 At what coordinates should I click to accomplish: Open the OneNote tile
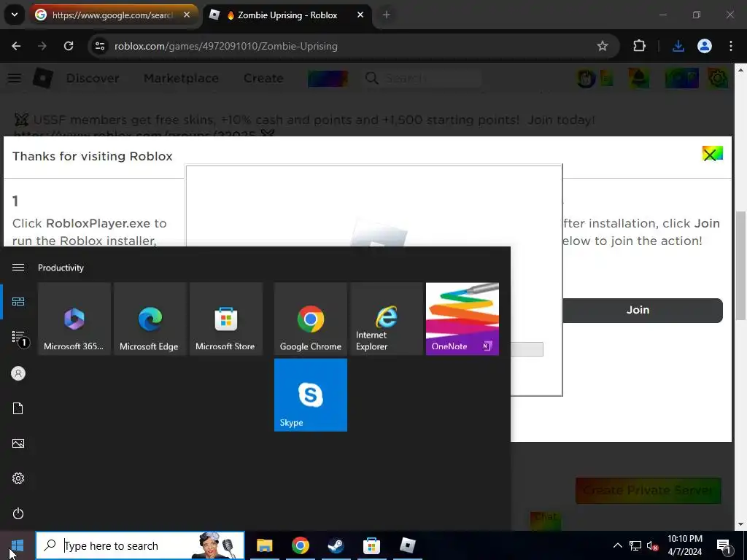pos(462,319)
